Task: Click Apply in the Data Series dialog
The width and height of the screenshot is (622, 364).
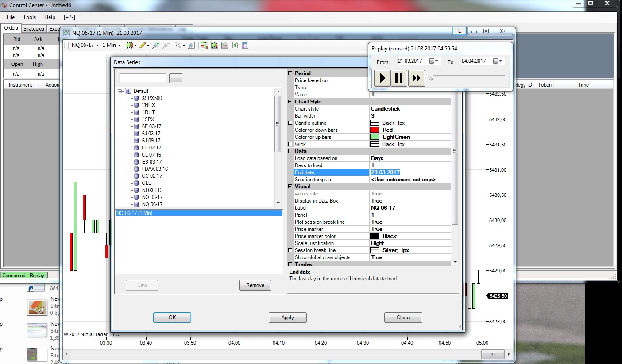Action: pyautogui.click(x=288, y=318)
